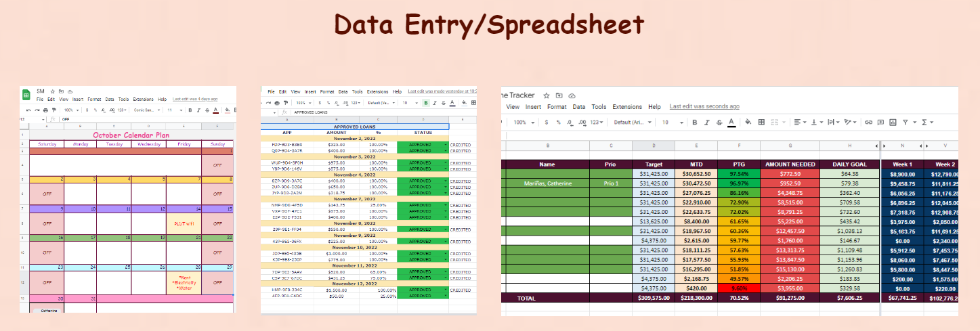Image resolution: width=980 pixels, height=331 pixels.
Task: Click the star icon in the SM calendar sheet
Action: pyautogui.click(x=53, y=91)
